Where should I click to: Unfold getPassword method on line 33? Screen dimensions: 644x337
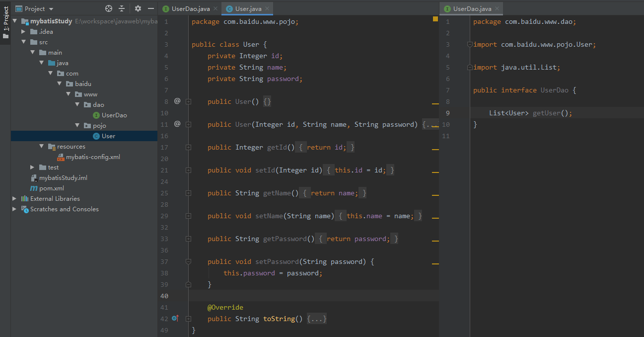[189, 239]
